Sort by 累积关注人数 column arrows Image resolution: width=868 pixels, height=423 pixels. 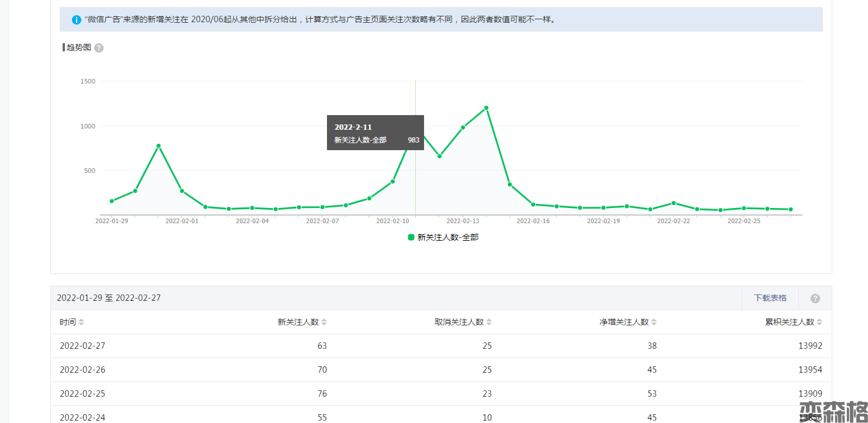(x=819, y=323)
